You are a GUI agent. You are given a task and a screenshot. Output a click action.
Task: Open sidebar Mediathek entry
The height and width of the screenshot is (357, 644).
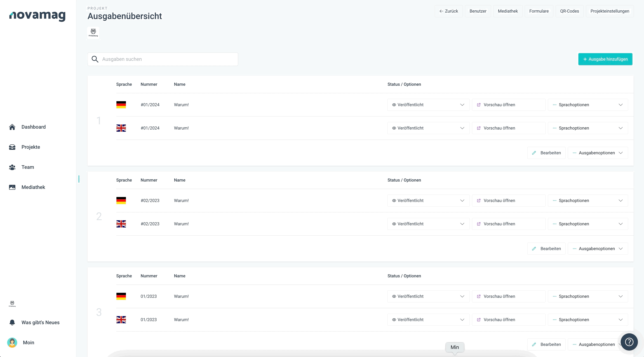click(x=27, y=187)
